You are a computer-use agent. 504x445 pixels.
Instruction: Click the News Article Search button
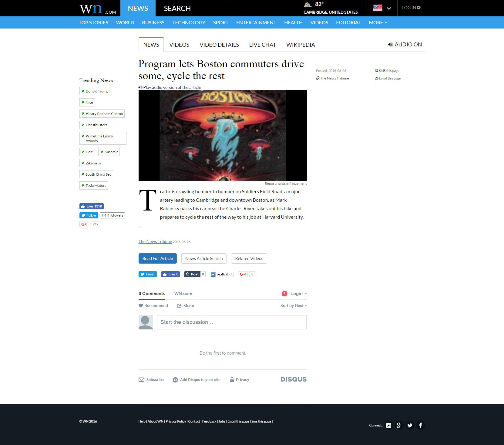204,258
